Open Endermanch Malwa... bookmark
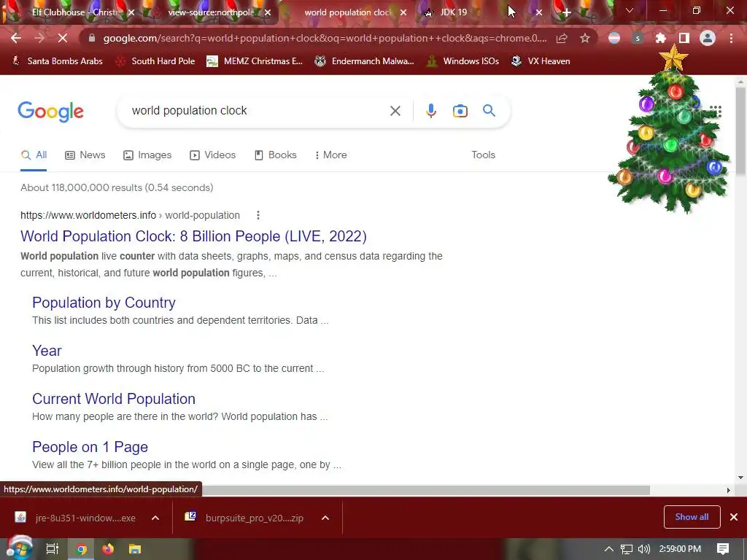The width and height of the screenshot is (747, 560). point(365,61)
